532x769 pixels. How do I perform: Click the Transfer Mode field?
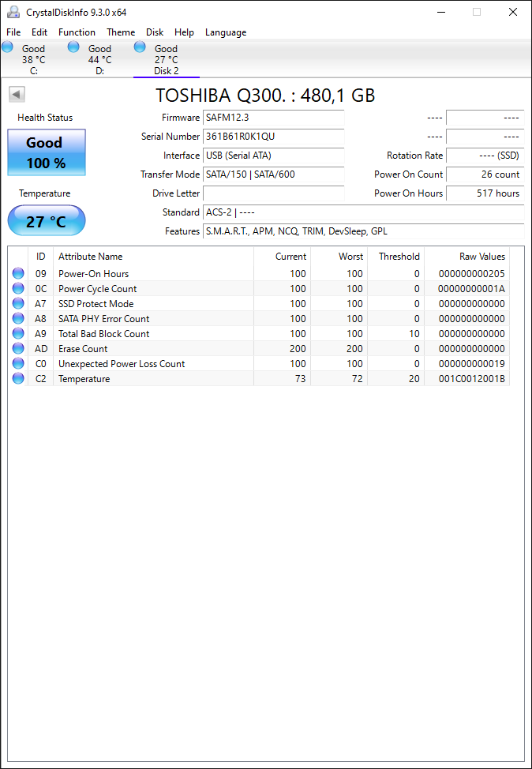(x=274, y=174)
